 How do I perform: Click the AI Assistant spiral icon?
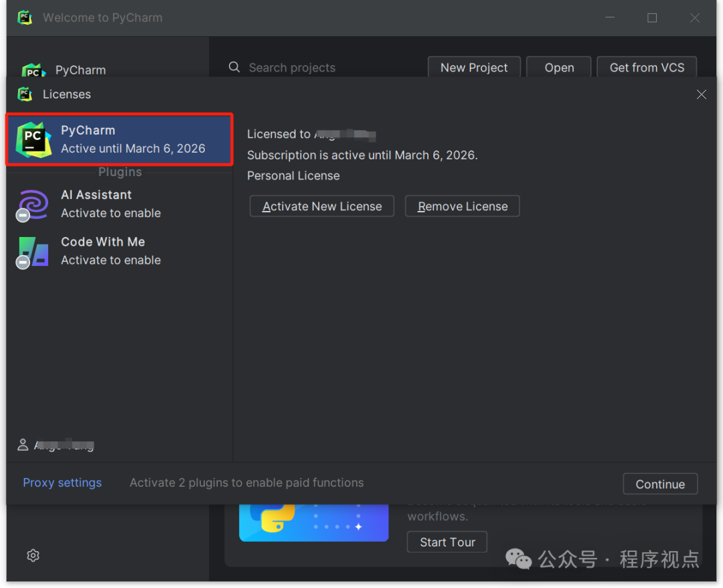33,205
